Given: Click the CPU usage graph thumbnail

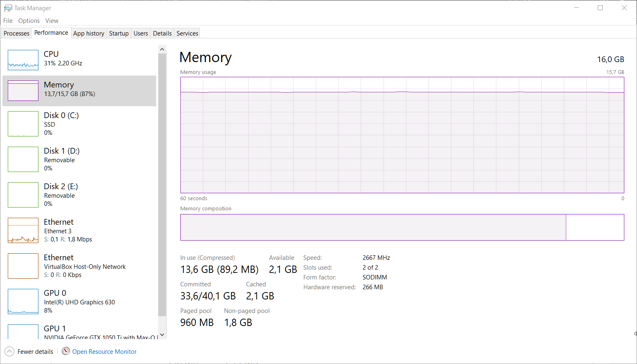Looking at the screenshot, I should coord(23,60).
